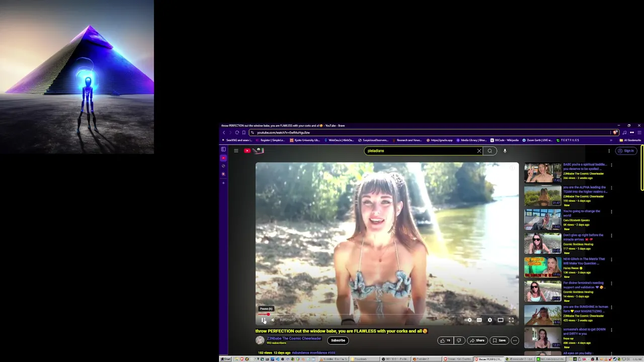Seek on the red video progress bar

coord(387,314)
